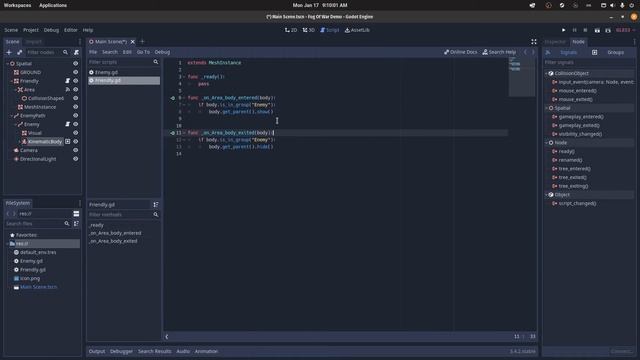Collapse the Node signals group
Viewport: 640px width, 360px height.
547,143
